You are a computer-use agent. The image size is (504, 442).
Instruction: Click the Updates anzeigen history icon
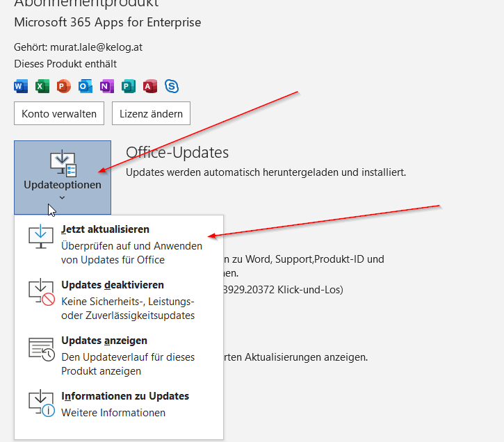[x=42, y=349]
